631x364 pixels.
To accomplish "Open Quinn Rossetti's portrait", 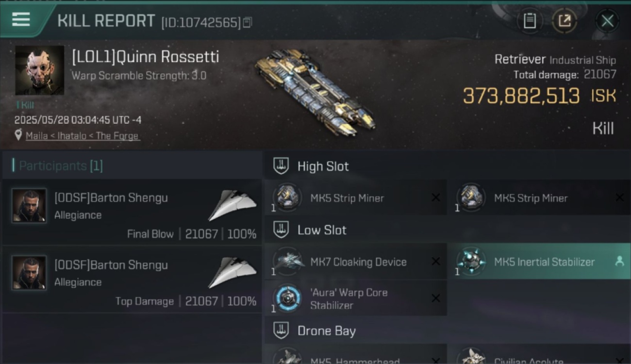I will [x=40, y=70].
